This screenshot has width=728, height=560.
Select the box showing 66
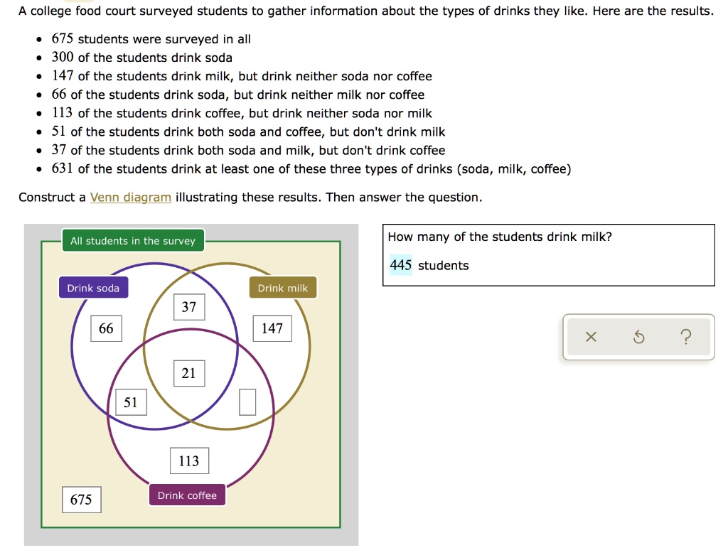click(105, 328)
